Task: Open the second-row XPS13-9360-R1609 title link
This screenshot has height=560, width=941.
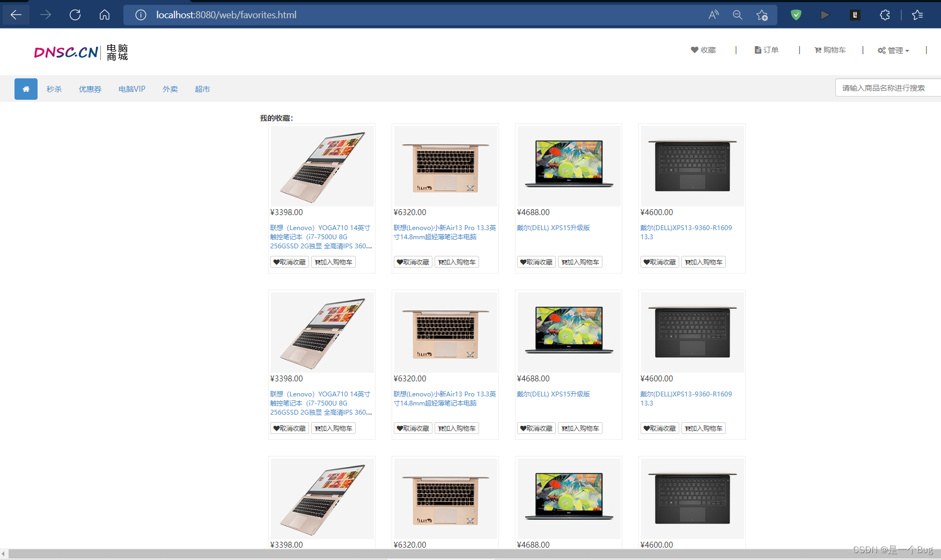Action: (x=686, y=399)
